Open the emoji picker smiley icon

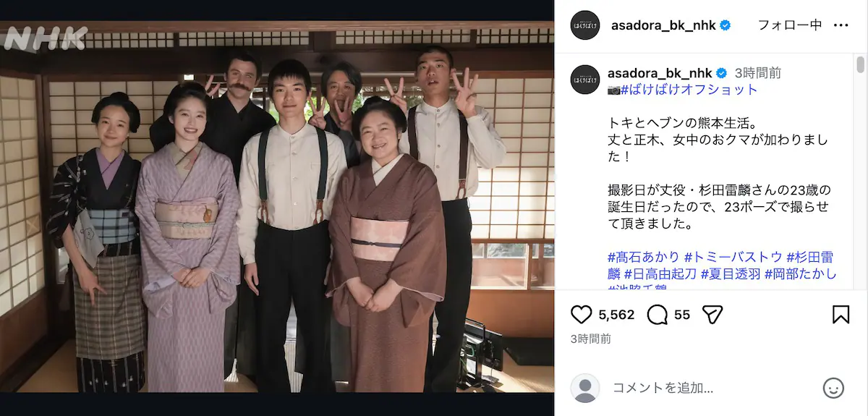click(833, 388)
